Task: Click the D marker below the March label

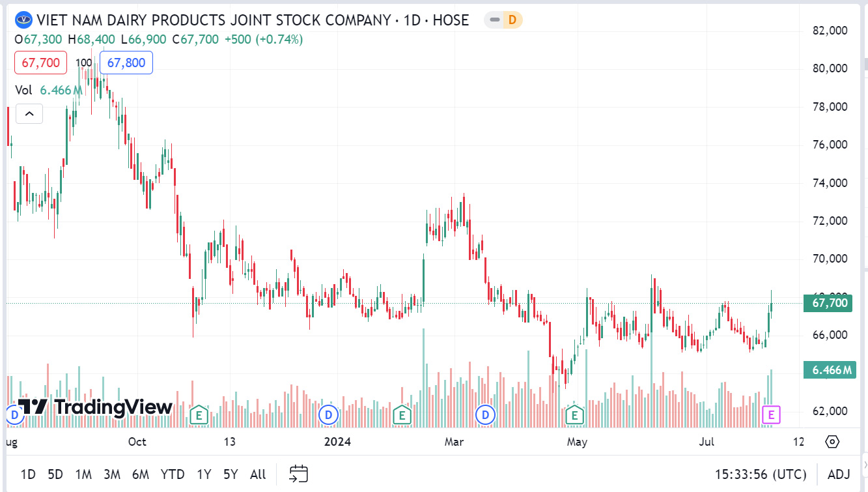Action: click(484, 414)
